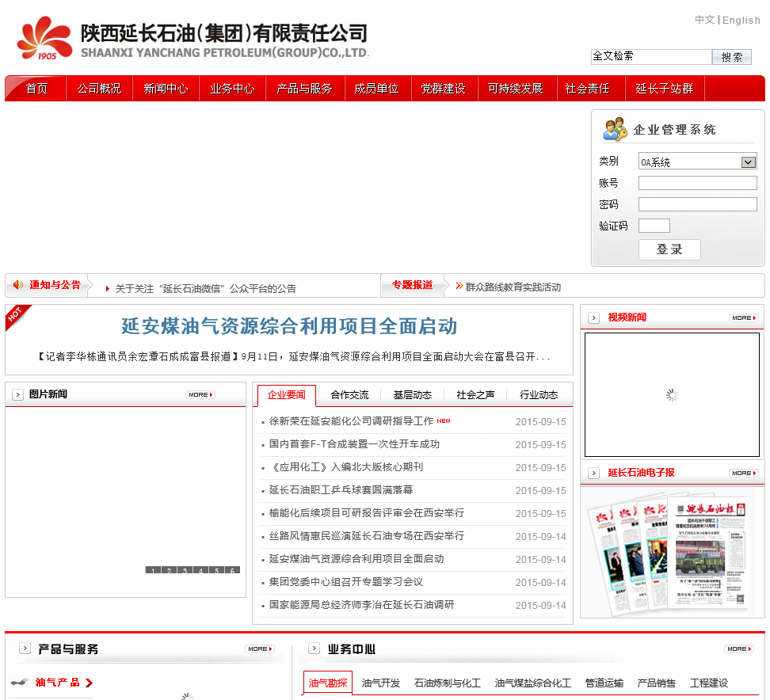Click the arrow icon next to 业务中心

[314, 649]
